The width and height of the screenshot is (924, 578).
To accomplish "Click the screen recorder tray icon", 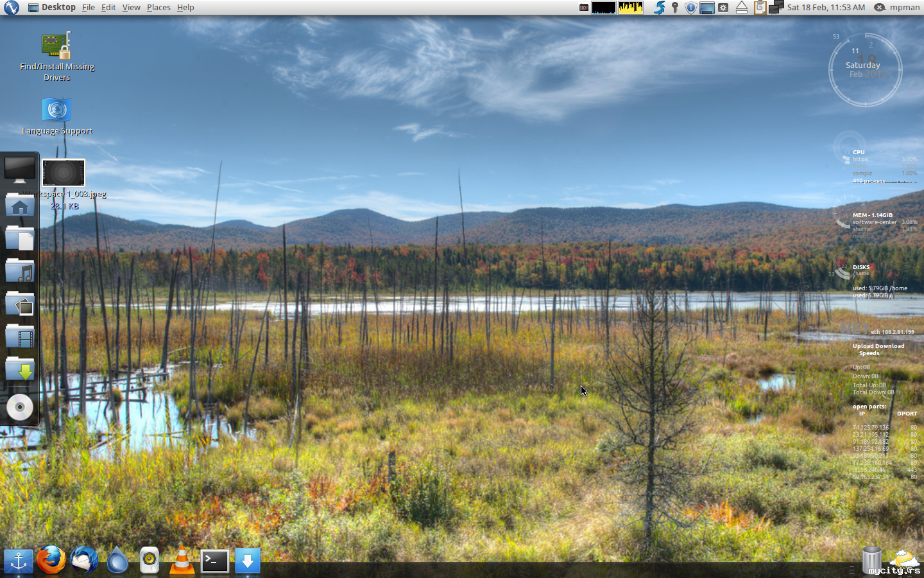I will pyautogui.click(x=583, y=8).
